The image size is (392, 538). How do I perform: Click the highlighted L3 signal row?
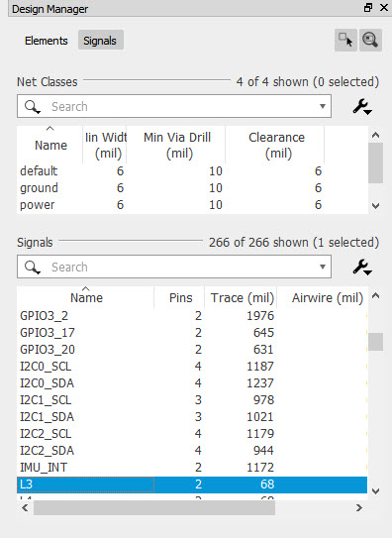[x=192, y=484]
